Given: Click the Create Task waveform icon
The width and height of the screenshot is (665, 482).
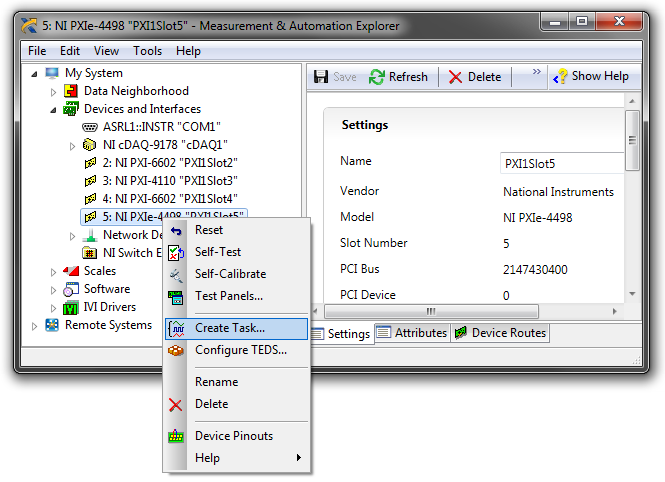Looking at the screenshot, I should [176, 329].
